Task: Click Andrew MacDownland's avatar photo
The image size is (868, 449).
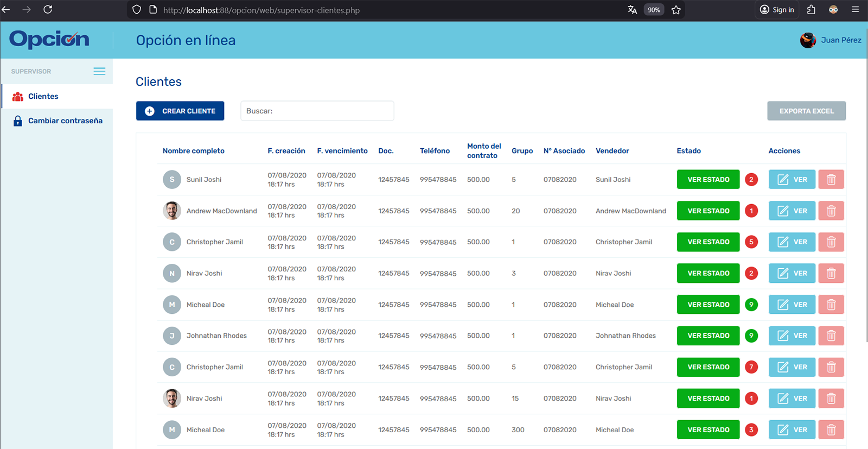Action: pos(172,211)
